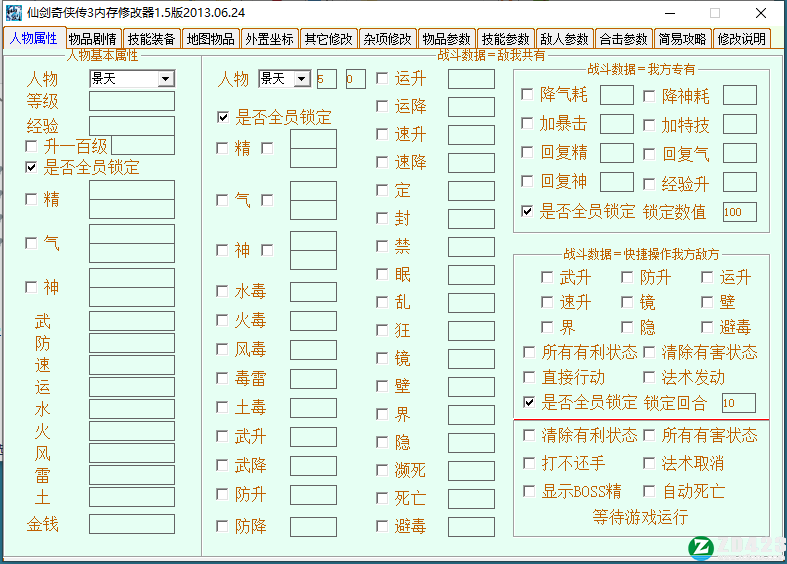This screenshot has height=564, width=787.
Task: Check the 风毒 option
Action: point(222,349)
